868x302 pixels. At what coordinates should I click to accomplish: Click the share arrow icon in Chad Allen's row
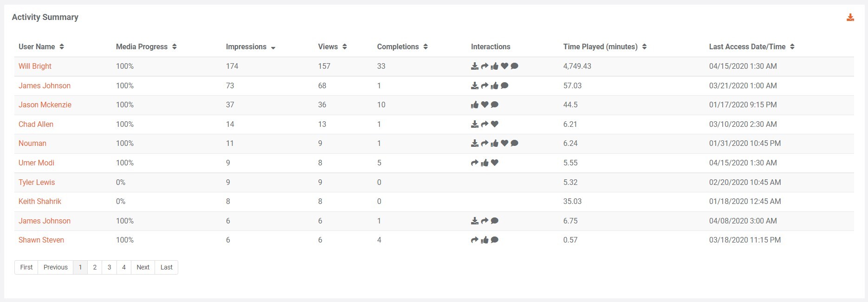point(485,125)
